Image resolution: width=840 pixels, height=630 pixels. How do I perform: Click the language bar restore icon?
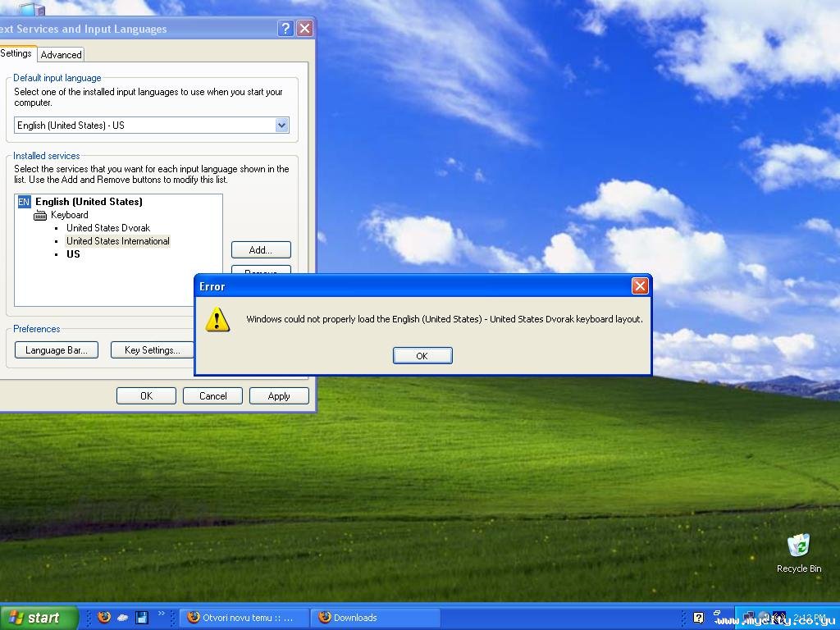coord(717,613)
